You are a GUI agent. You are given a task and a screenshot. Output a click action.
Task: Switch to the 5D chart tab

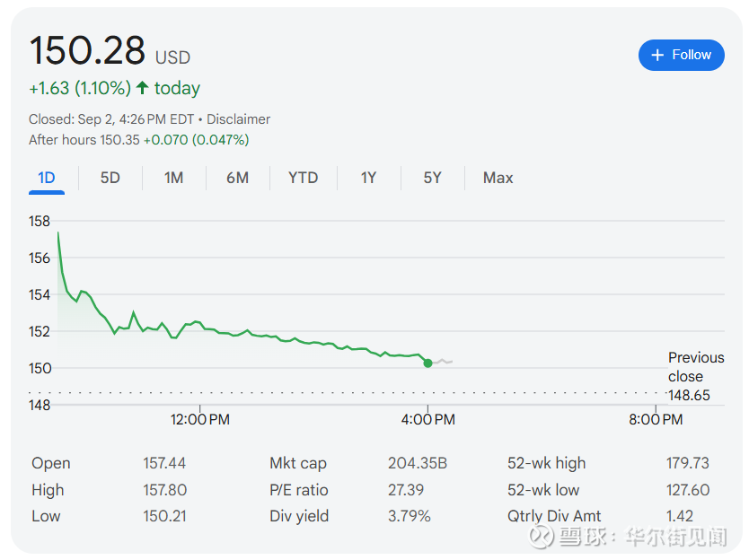click(x=110, y=178)
